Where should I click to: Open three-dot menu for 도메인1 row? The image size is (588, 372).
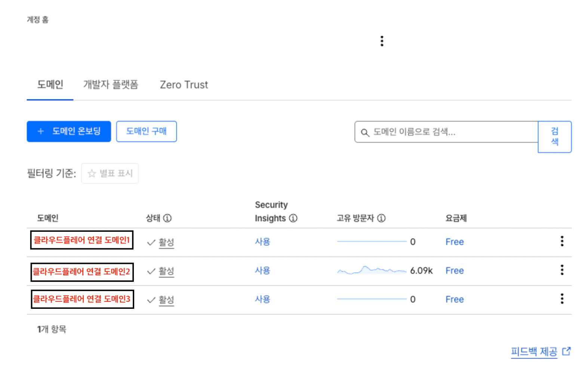(x=562, y=241)
